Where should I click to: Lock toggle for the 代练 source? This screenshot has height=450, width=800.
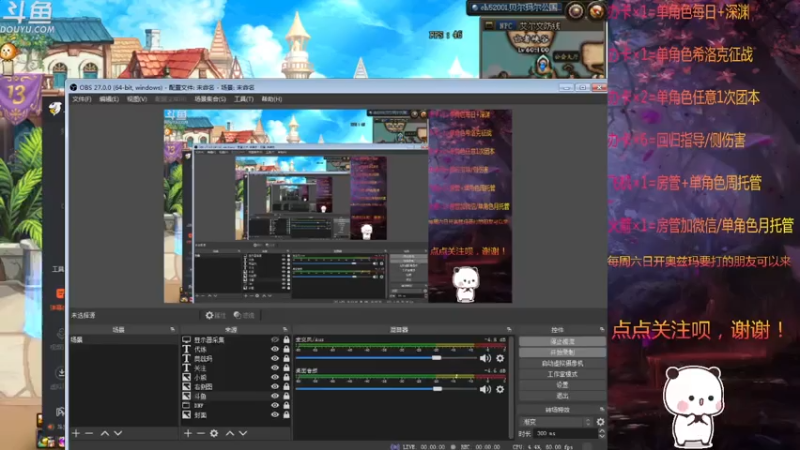pyautogui.click(x=286, y=349)
